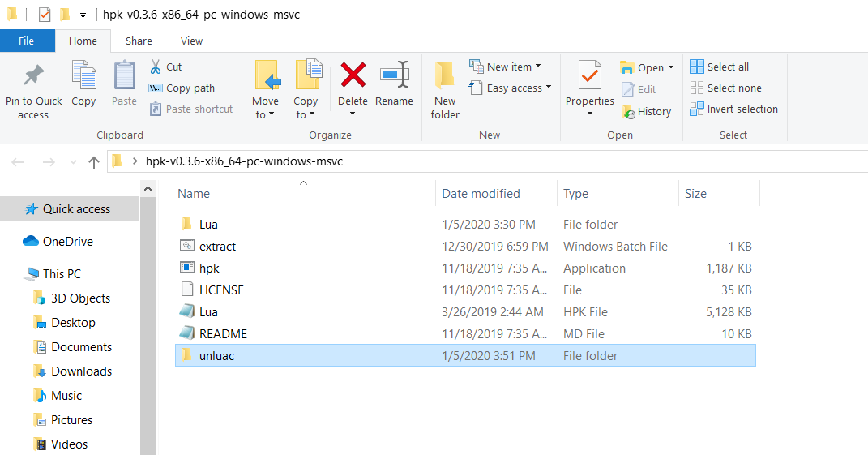Sort by the Type column header
This screenshot has height=455, width=868.
[x=575, y=193]
